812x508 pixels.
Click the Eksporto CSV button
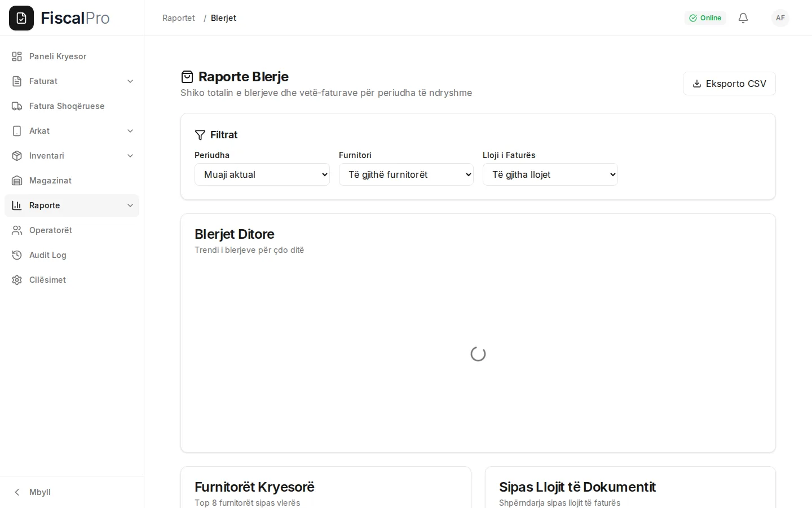pyautogui.click(x=729, y=84)
